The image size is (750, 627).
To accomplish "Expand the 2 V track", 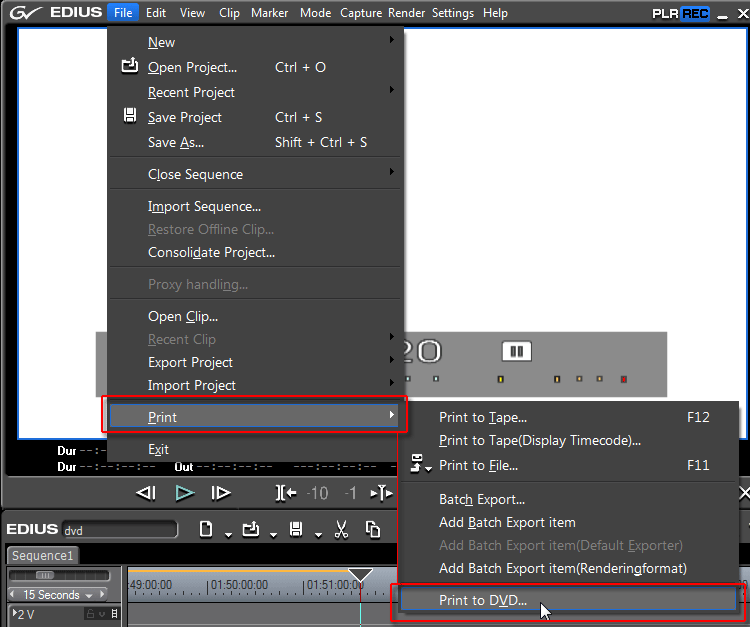I will [x=15, y=613].
